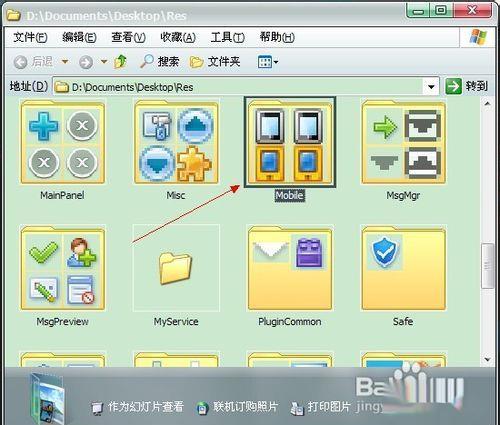Click the vertical scrollbar thumb
The image size is (500, 425).
pyautogui.click(x=487, y=266)
